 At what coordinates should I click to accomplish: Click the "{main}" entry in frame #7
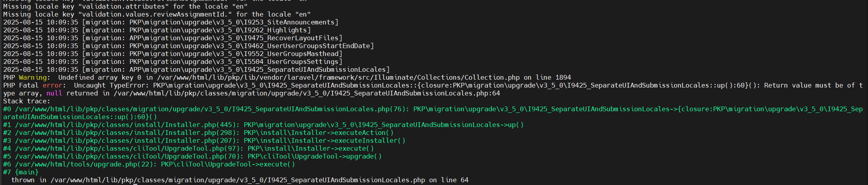pos(27,172)
